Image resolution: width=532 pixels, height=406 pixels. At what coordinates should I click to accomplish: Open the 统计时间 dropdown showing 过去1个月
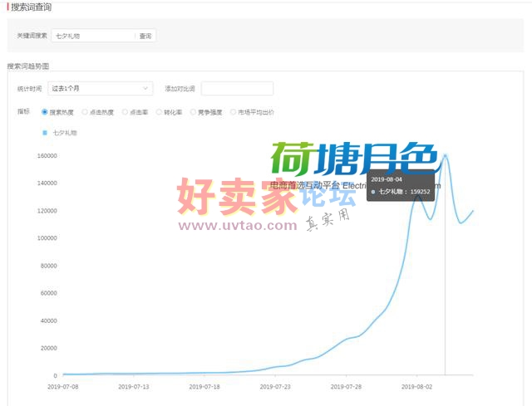click(100, 88)
